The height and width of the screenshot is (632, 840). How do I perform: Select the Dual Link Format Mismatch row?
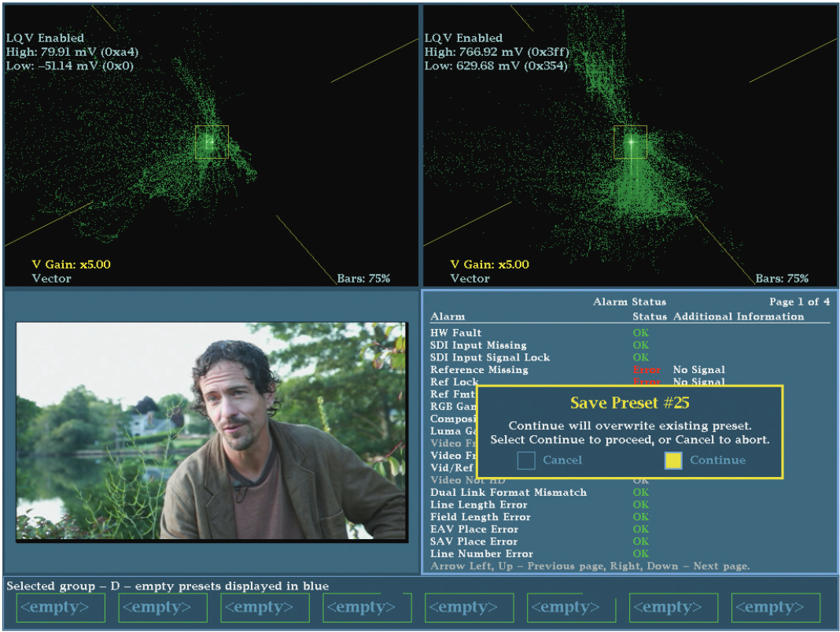point(629,493)
